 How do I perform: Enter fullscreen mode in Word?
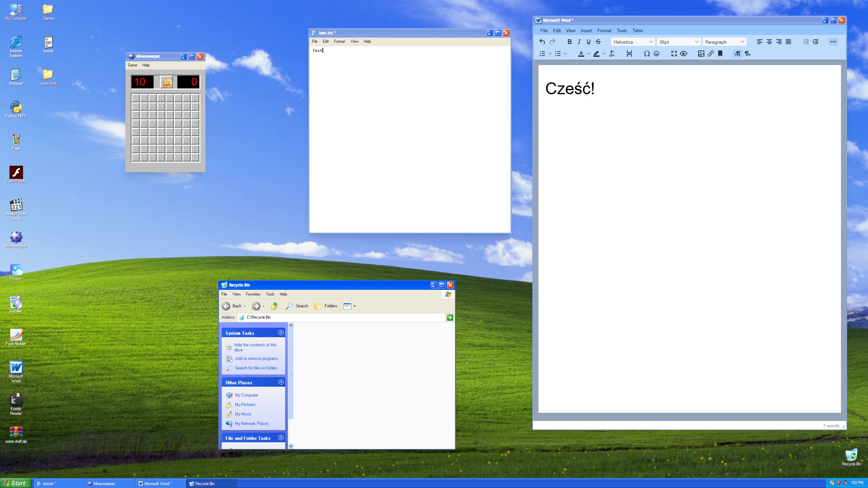[x=674, y=54]
